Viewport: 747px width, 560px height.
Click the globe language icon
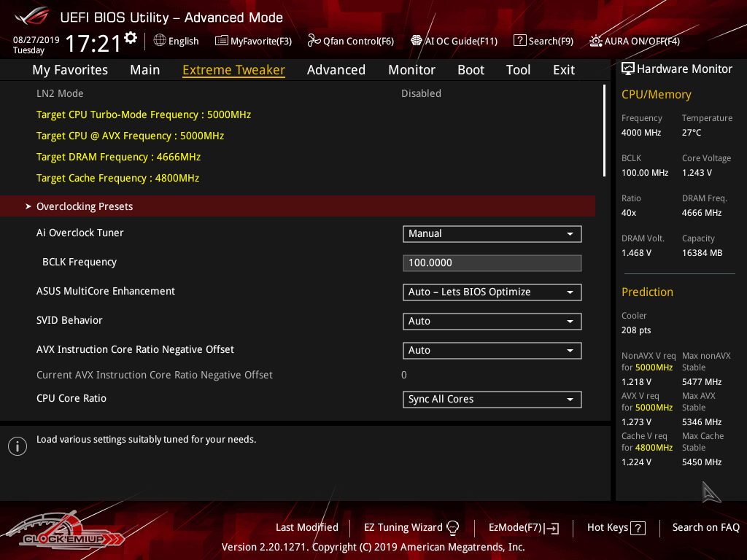(x=160, y=41)
